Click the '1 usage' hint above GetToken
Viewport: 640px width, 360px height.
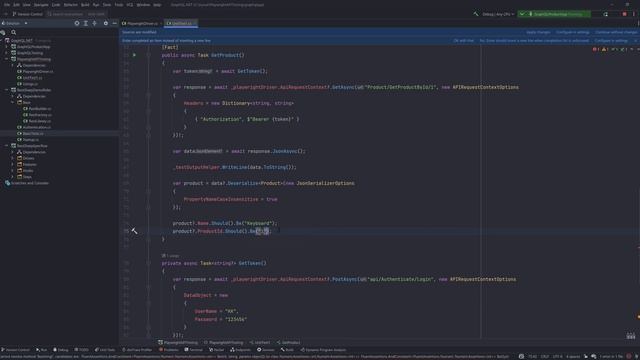(x=171, y=256)
